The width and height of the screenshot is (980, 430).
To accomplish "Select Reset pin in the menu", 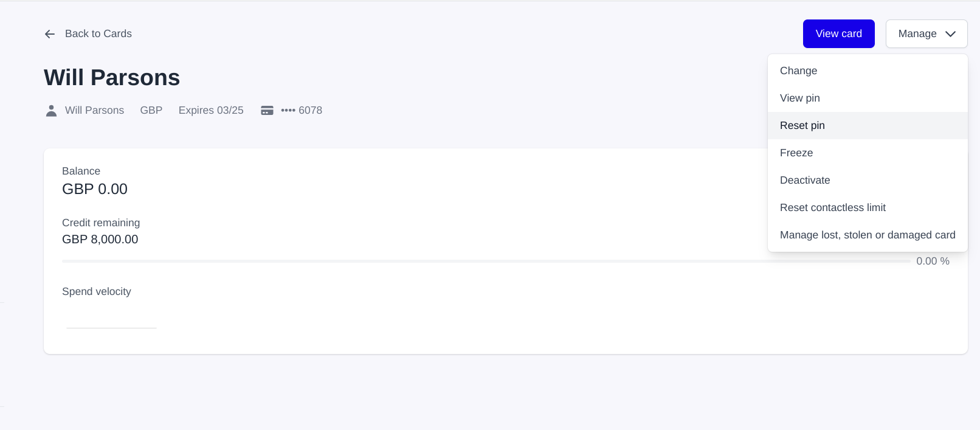I will click(x=802, y=126).
